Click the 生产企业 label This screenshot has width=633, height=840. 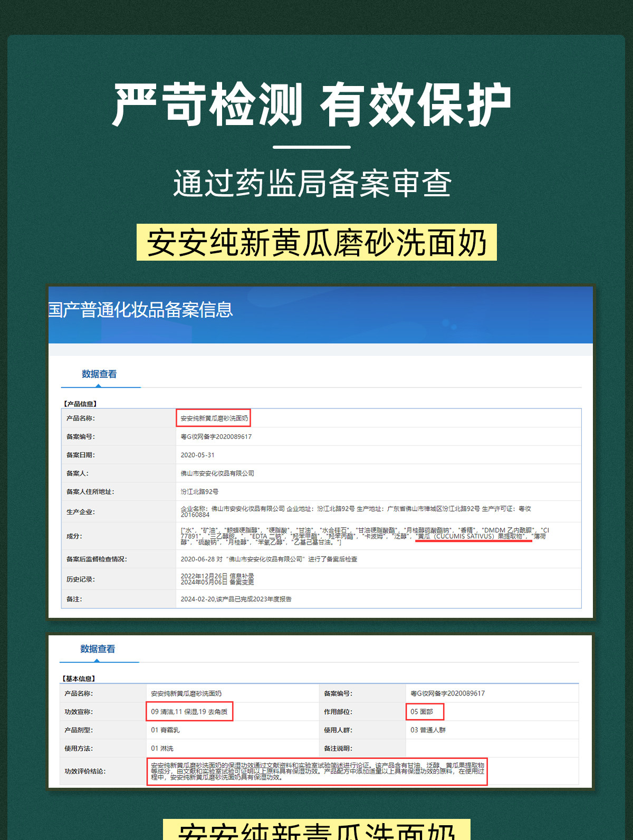tap(81, 512)
